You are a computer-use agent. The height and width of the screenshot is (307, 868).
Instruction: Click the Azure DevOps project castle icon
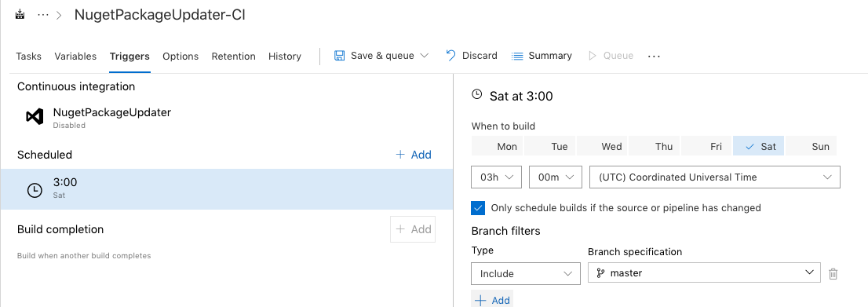pyautogui.click(x=20, y=14)
